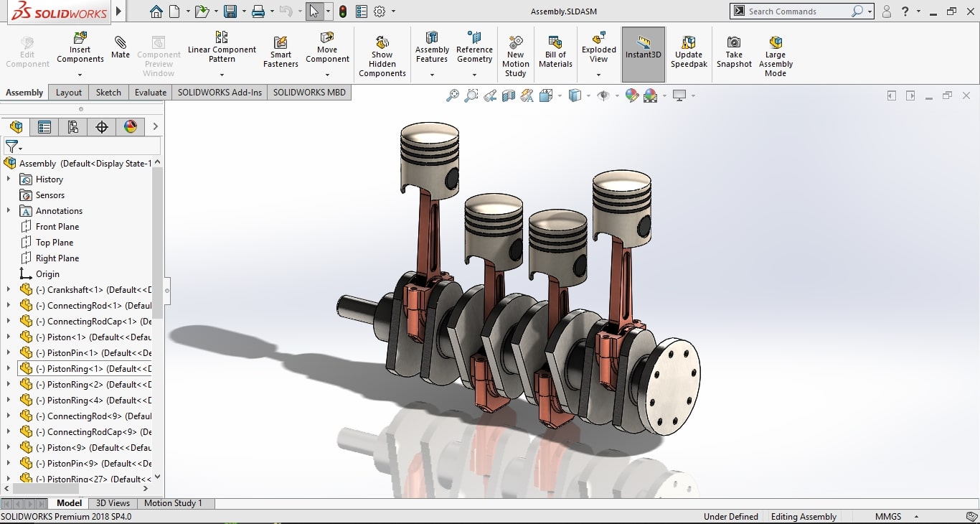Open the Motion Study 1 tab
This screenshot has width=980, height=524.
pyautogui.click(x=173, y=503)
